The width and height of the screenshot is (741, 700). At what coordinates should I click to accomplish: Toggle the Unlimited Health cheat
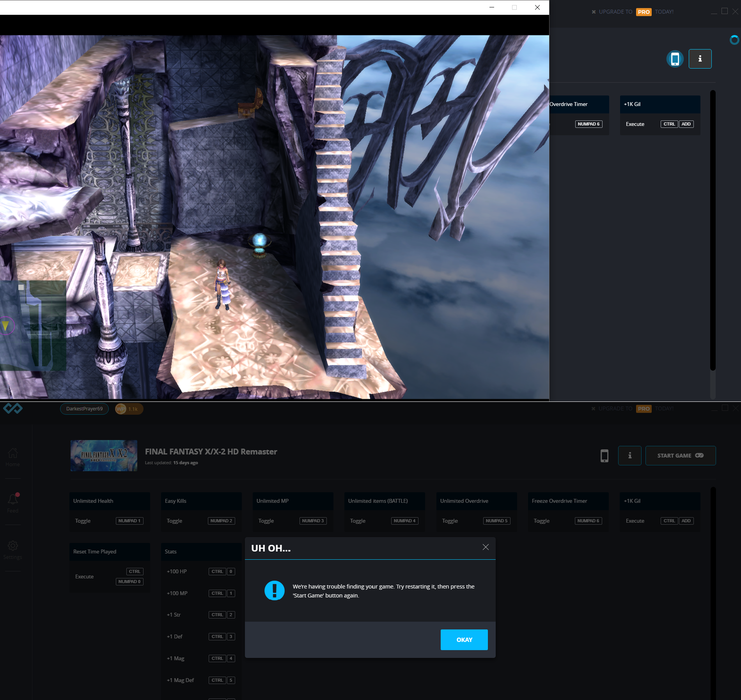(x=83, y=521)
